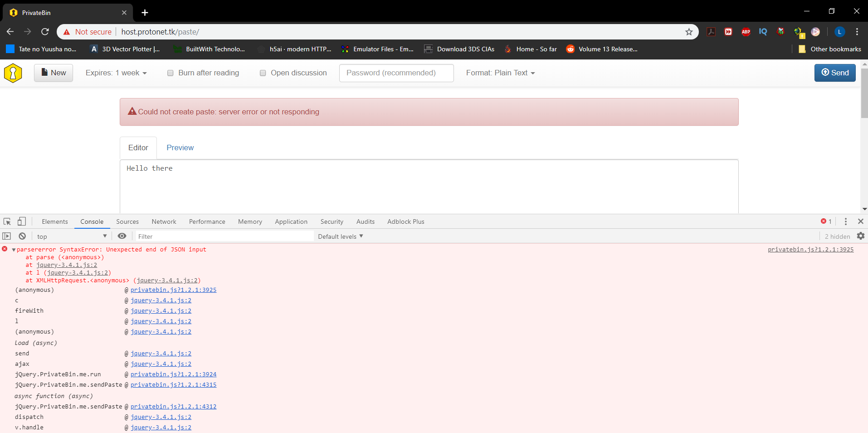
Task: Click the Password input field
Action: (x=395, y=73)
